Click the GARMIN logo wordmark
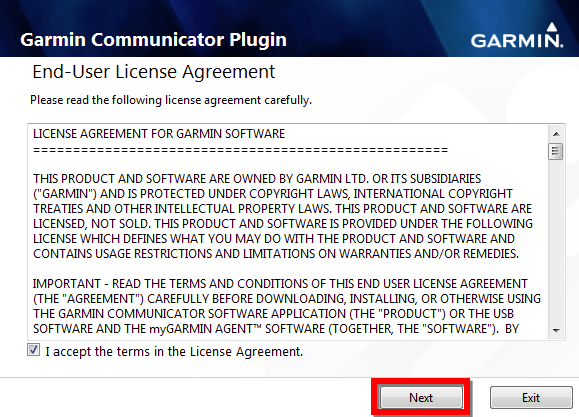Screen dimensions: 579x417 click(517, 40)
